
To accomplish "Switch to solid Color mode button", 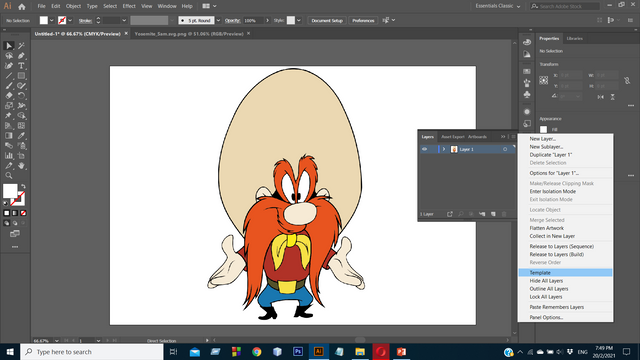I will [x=7, y=213].
